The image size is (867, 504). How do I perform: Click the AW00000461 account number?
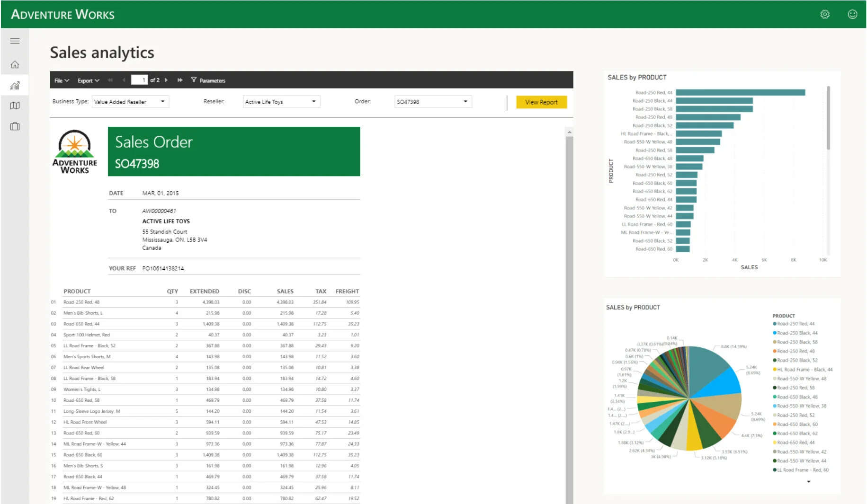coord(159,211)
